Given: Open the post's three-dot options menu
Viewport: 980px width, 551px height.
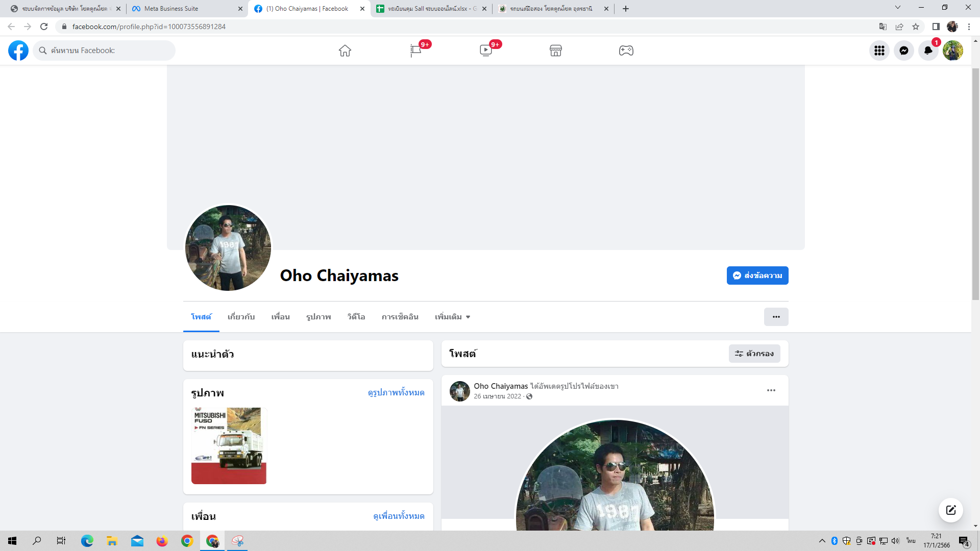Looking at the screenshot, I should 771,390.
